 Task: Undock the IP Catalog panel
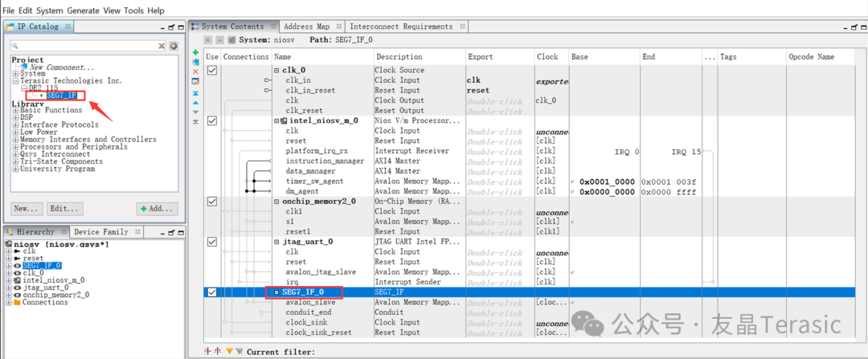pos(171,27)
